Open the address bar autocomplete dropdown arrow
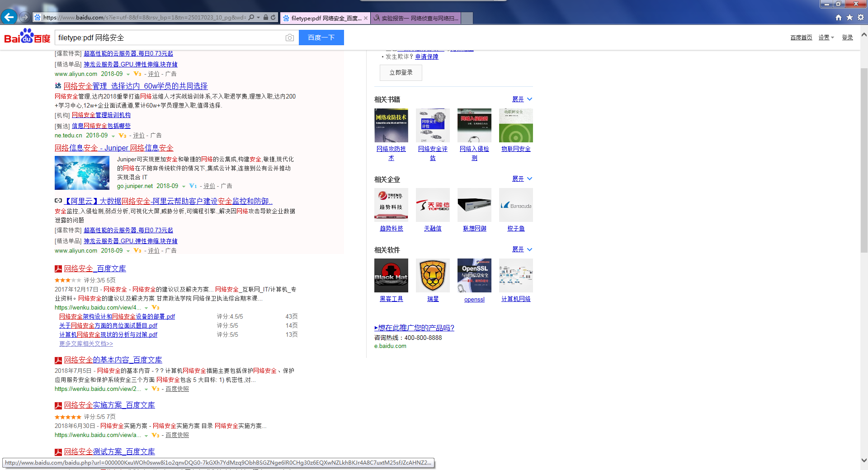The width and height of the screenshot is (868, 470). (258, 18)
